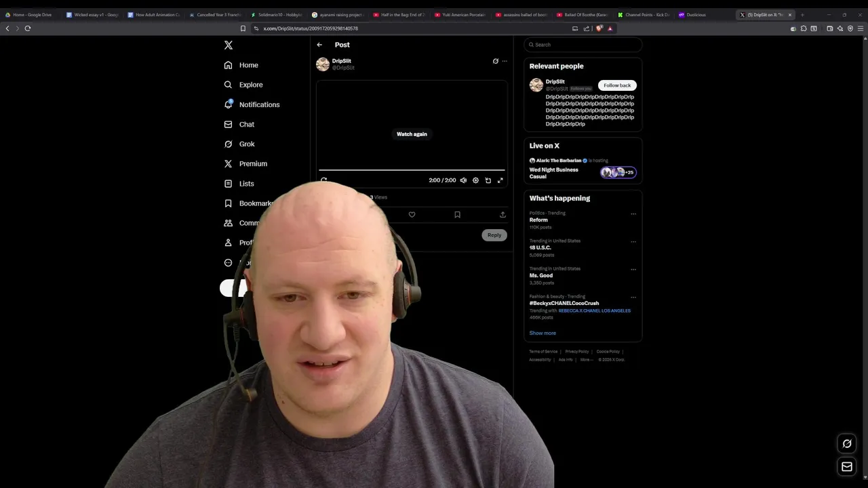Open more options for Reform trend
Screen dimensions: 868x488
pyautogui.click(x=633, y=214)
